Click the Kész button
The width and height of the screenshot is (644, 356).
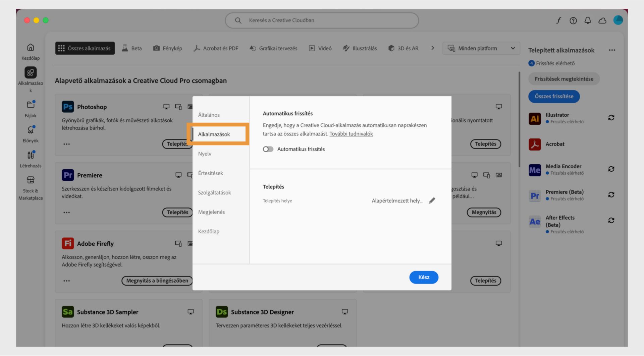click(x=424, y=277)
